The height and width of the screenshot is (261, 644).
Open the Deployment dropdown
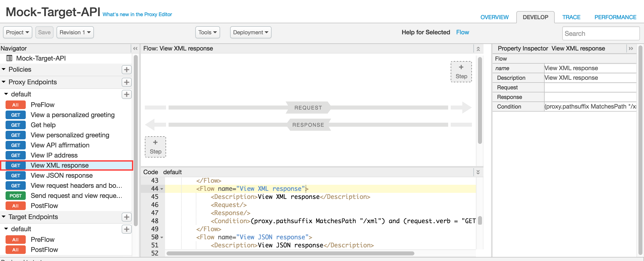click(x=250, y=32)
